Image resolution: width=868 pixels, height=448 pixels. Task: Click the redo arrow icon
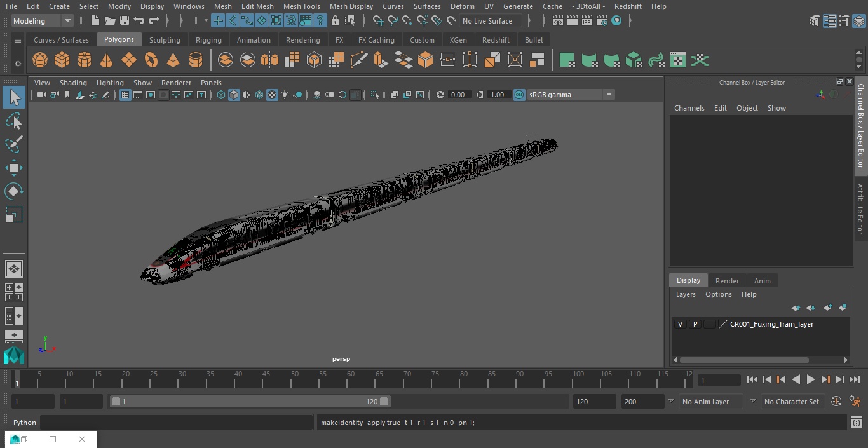click(x=154, y=21)
